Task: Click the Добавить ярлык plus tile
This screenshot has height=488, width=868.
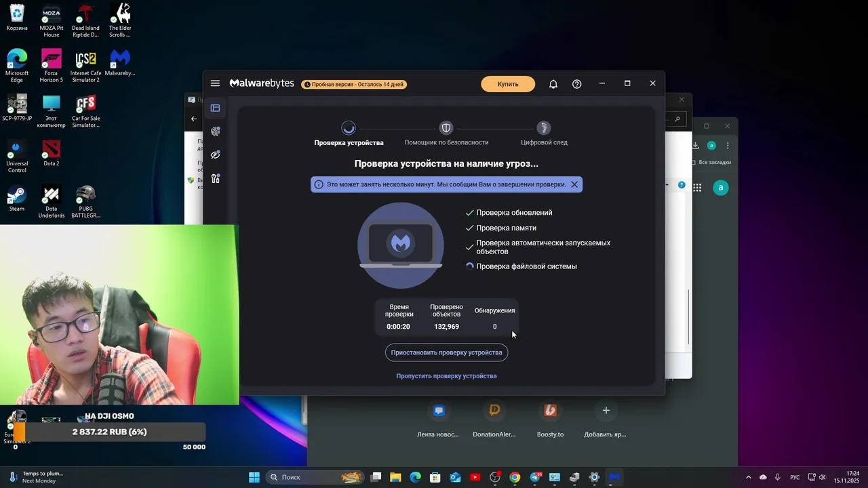Action: [x=606, y=419]
